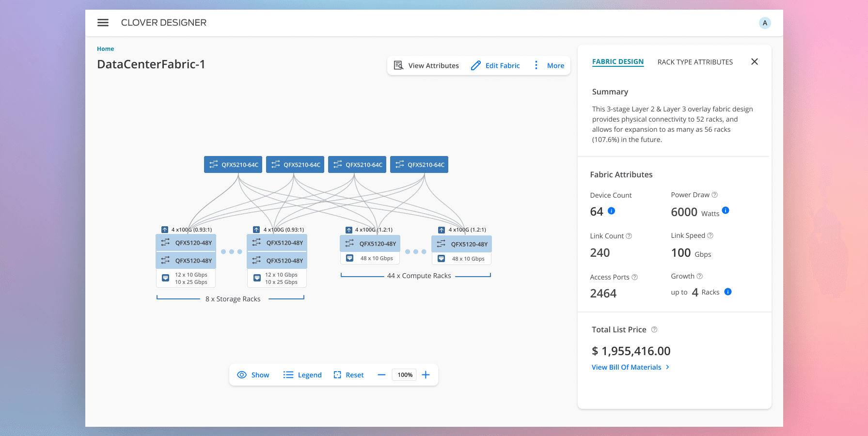The height and width of the screenshot is (436, 868).
Task: Click the Access Ports value 2464
Action: coord(603,294)
